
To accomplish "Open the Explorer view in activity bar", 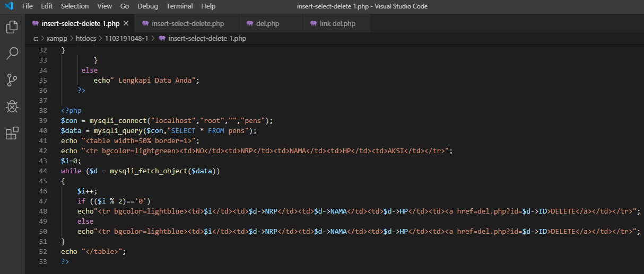I will click(12, 27).
